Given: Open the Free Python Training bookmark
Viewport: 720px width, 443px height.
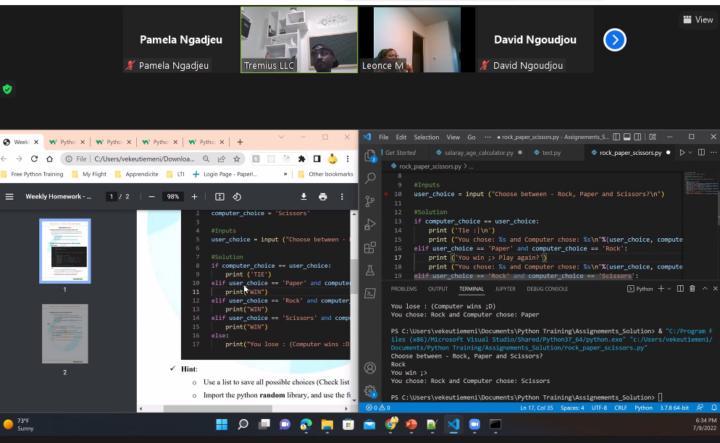Looking at the screenshot, I should pos(33,174).
